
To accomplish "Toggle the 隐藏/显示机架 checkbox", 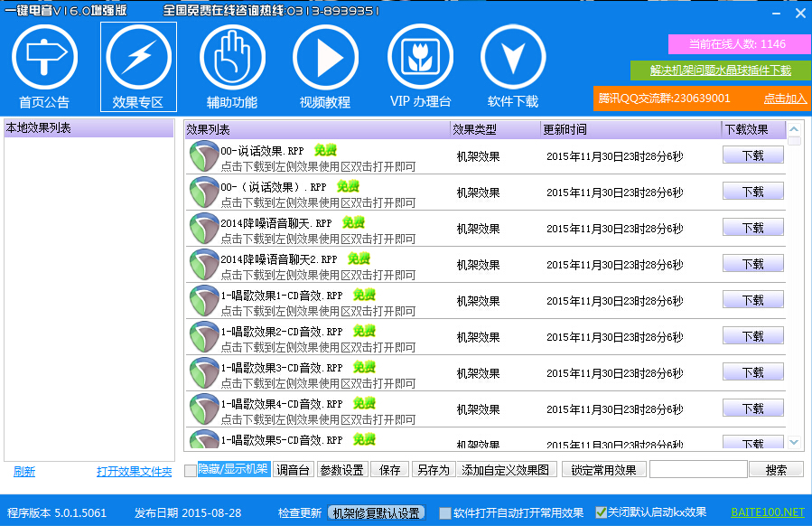I will coord(188,469).
